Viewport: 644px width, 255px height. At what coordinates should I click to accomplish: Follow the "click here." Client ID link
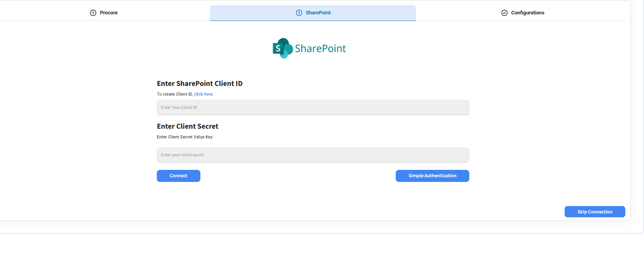(204, 94)
